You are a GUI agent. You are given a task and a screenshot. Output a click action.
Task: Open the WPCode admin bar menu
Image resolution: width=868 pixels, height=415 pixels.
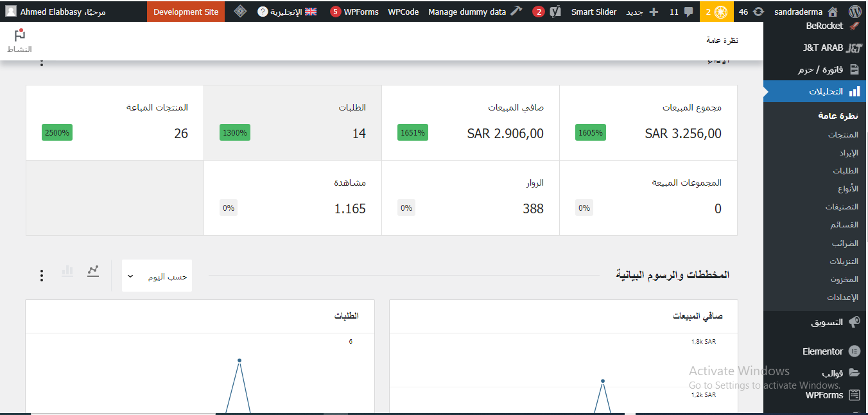point(403,12)
